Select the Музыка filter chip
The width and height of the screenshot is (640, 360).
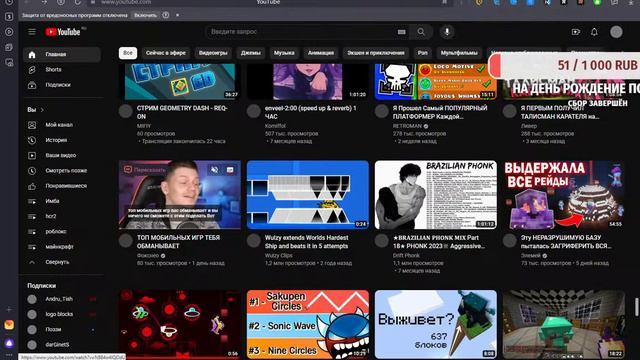pos(284,53)
